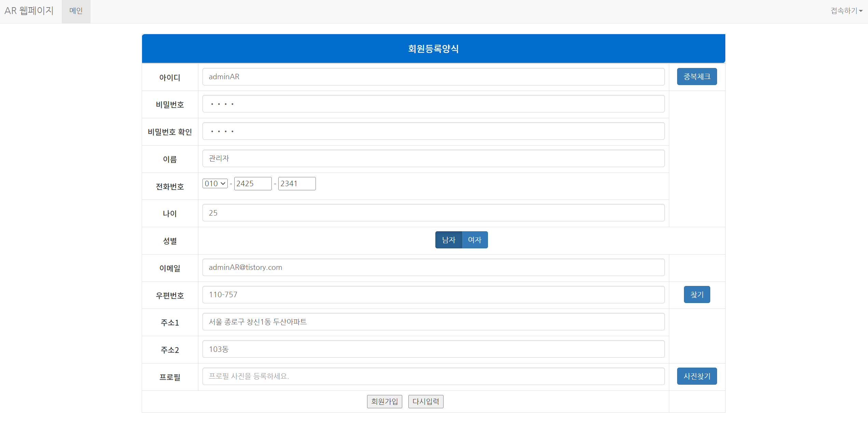Focus the 나이 age input field

coord(433,213)
